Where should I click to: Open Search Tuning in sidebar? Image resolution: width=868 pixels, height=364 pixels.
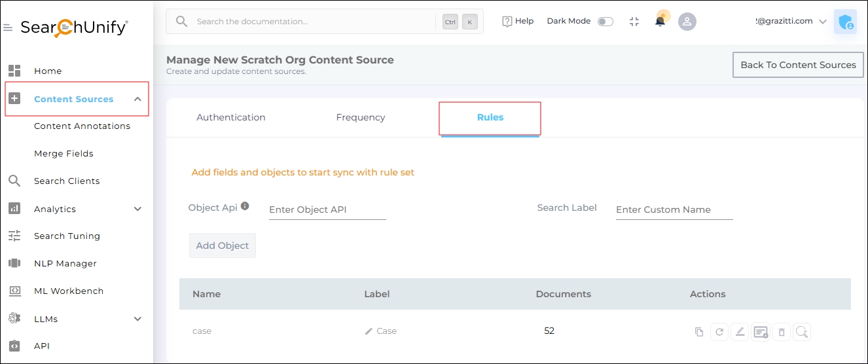(x=67, y=236)
